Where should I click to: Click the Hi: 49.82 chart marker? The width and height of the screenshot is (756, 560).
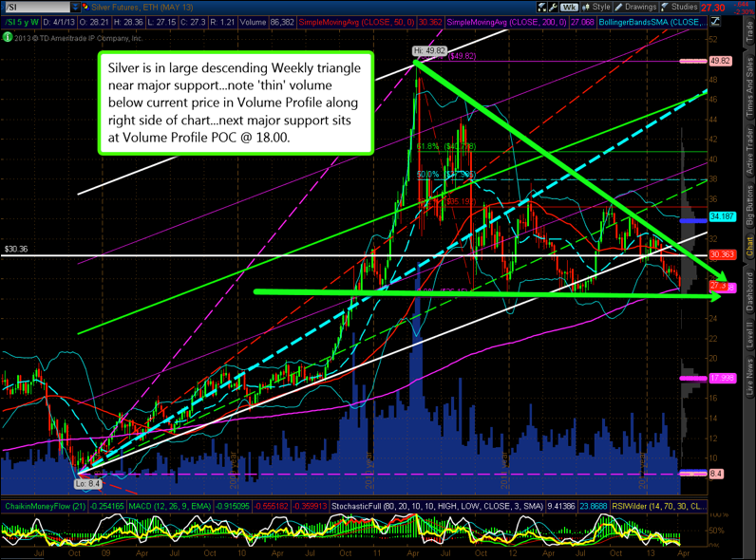click(x=429, y=50)
